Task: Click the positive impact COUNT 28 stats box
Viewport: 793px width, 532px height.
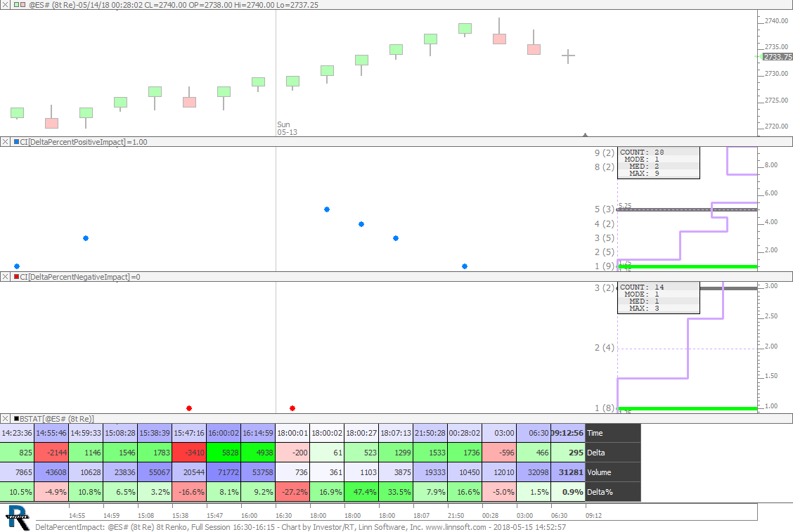Action: (658, 162)
